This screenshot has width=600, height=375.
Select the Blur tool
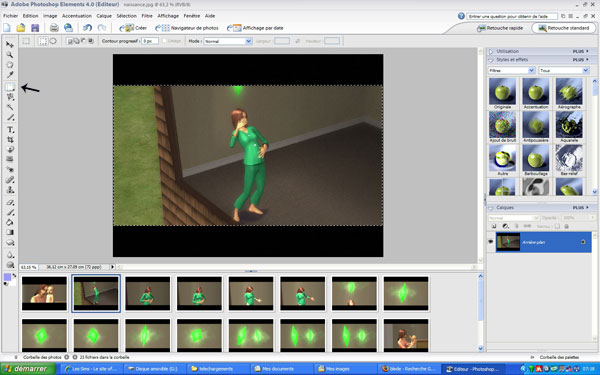[10, 255]
